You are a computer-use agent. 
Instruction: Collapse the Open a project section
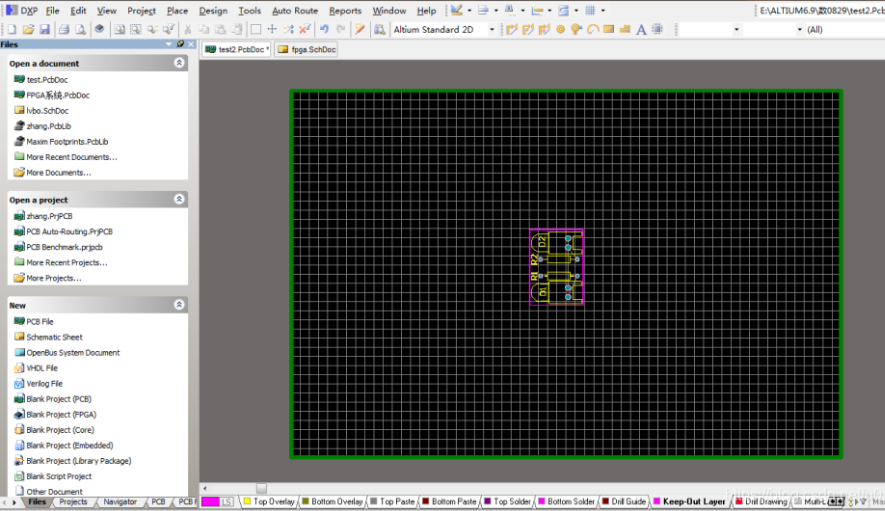[179, 199]
